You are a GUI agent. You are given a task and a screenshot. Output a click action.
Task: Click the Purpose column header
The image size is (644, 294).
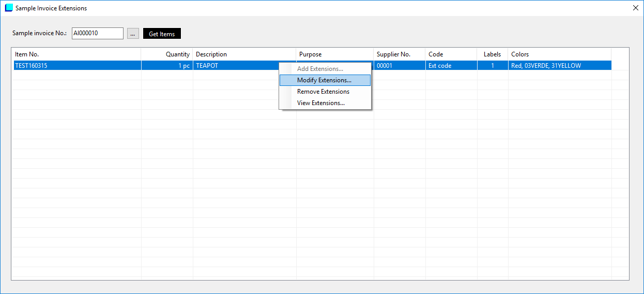click(x=335, y=54)
